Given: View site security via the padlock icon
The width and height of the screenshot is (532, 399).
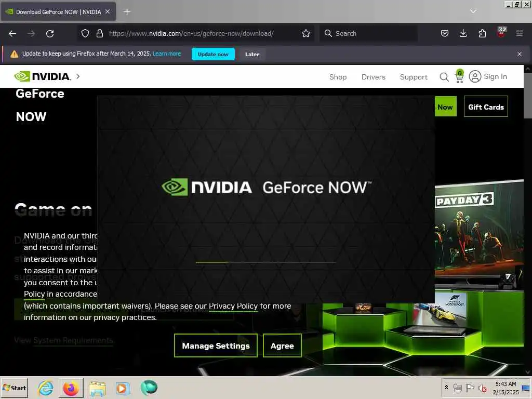Looking at the screenshot, I should pyautogui.click(x=99, y=34).
